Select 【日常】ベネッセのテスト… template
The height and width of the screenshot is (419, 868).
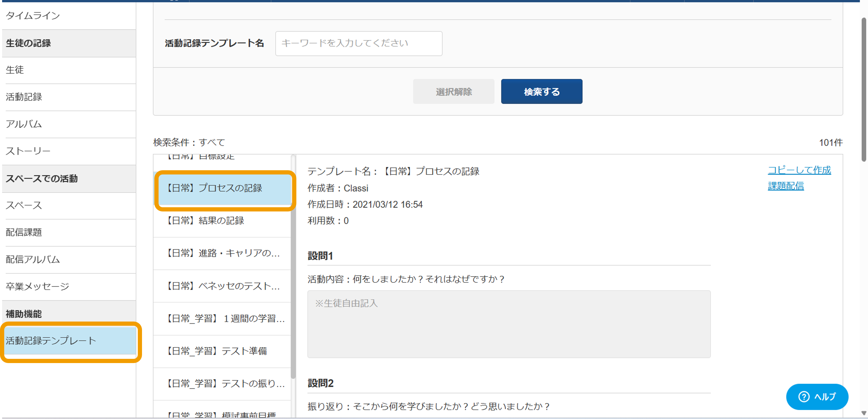[222, 286]
